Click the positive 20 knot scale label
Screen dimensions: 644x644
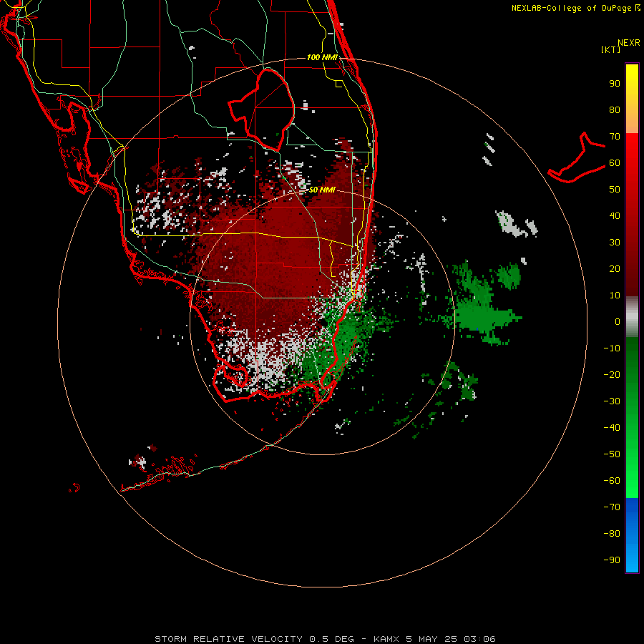coord(615,269)
